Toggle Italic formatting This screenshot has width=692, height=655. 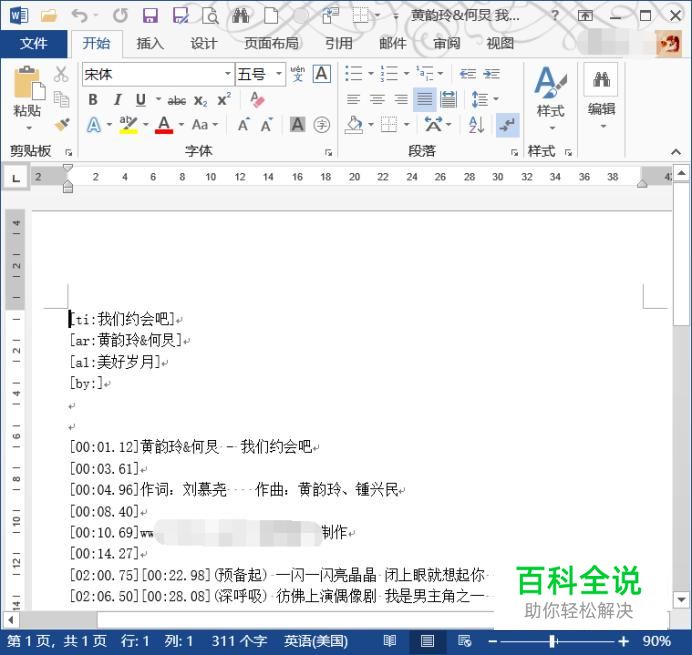click(117, 100)
